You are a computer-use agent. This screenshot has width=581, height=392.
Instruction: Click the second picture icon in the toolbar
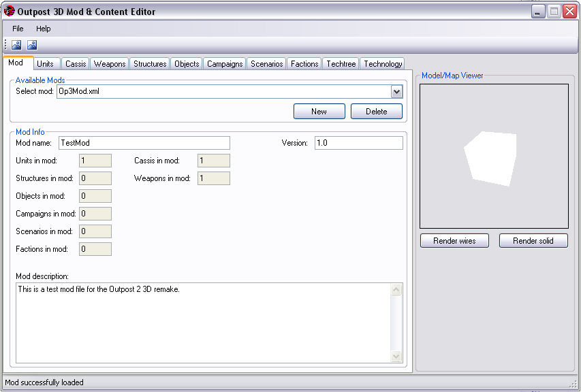click(x=32, y=45)
